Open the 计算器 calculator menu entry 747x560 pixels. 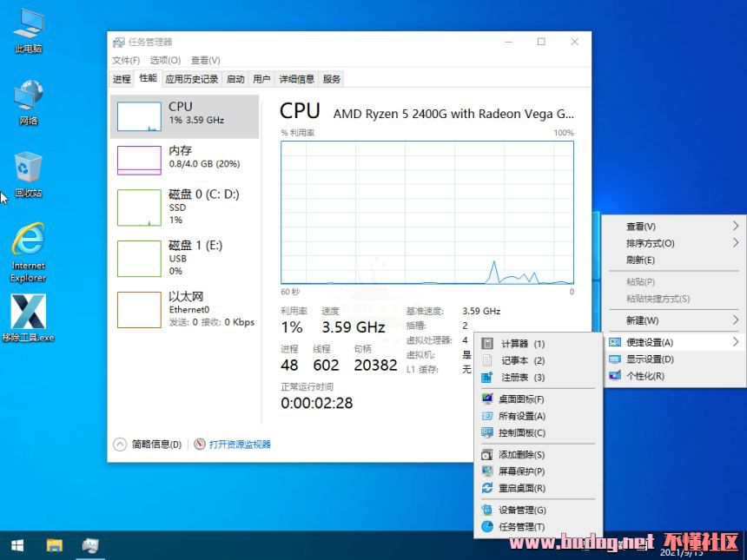[522, 344]
